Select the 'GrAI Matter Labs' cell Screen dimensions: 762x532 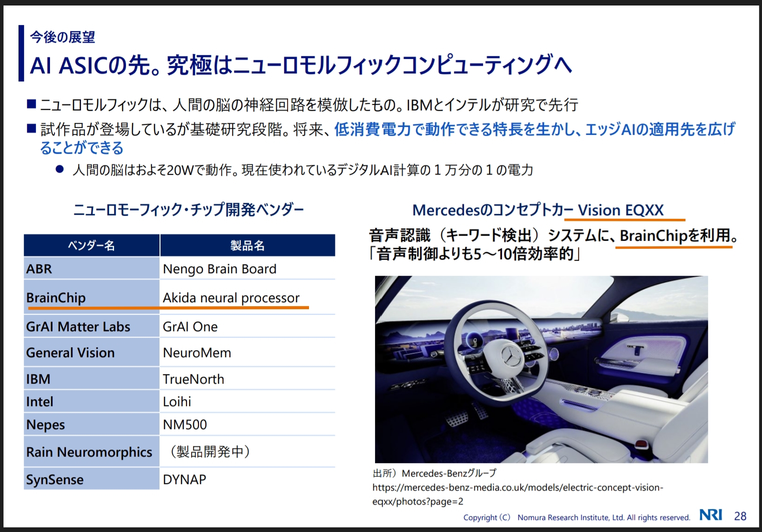[91, 326]
